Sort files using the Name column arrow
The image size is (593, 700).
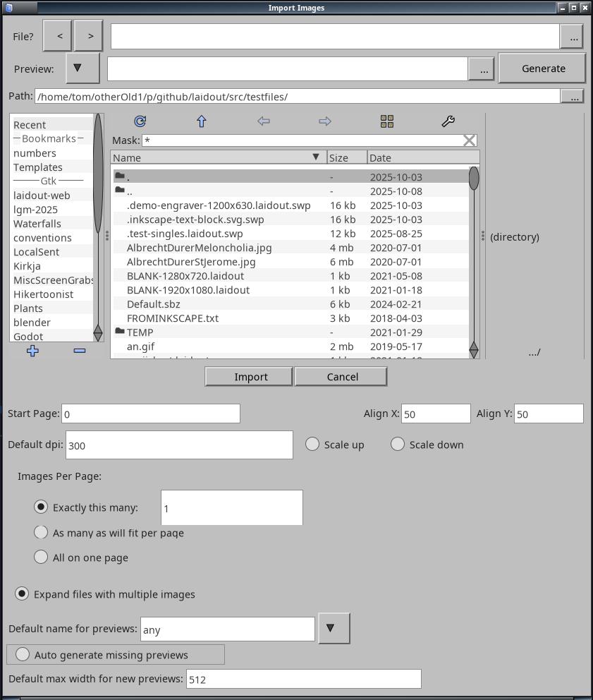pos(317,157)
